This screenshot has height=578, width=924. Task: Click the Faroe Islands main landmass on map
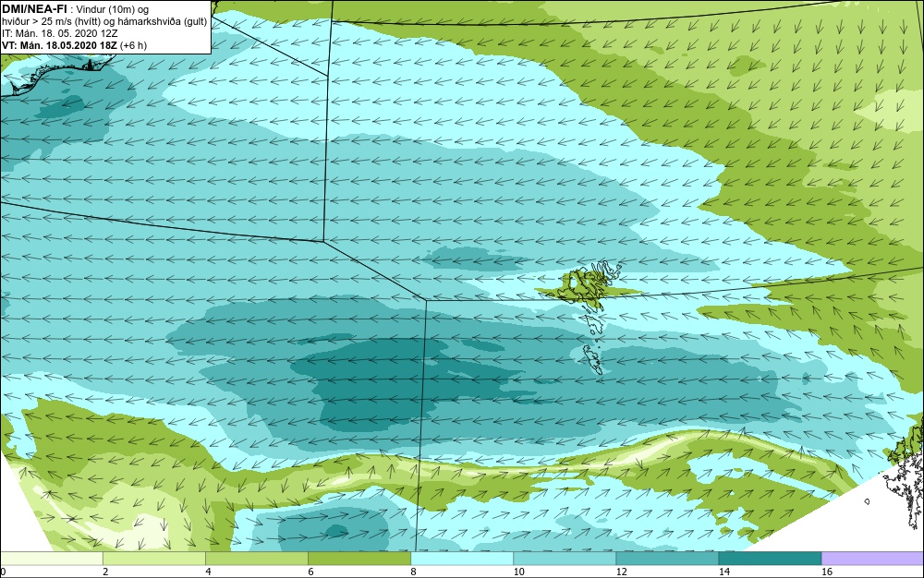pyautogui.click(x=585, y=284)
